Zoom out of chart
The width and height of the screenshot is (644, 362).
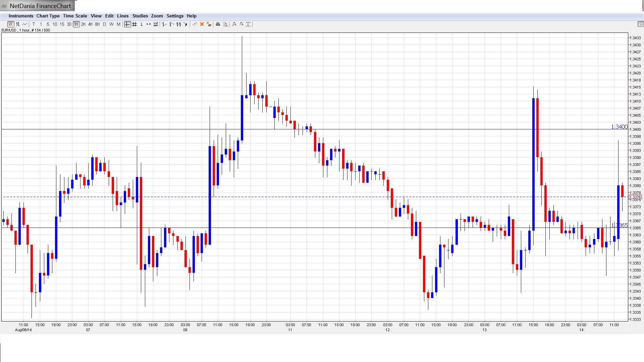pyautogui.click(x=241, y=24)
